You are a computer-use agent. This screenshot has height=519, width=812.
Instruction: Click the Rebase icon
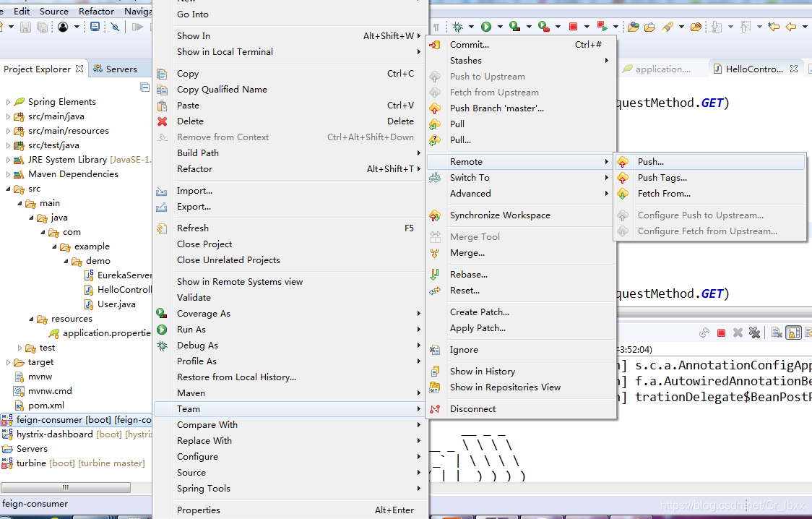tap(434, 275)
